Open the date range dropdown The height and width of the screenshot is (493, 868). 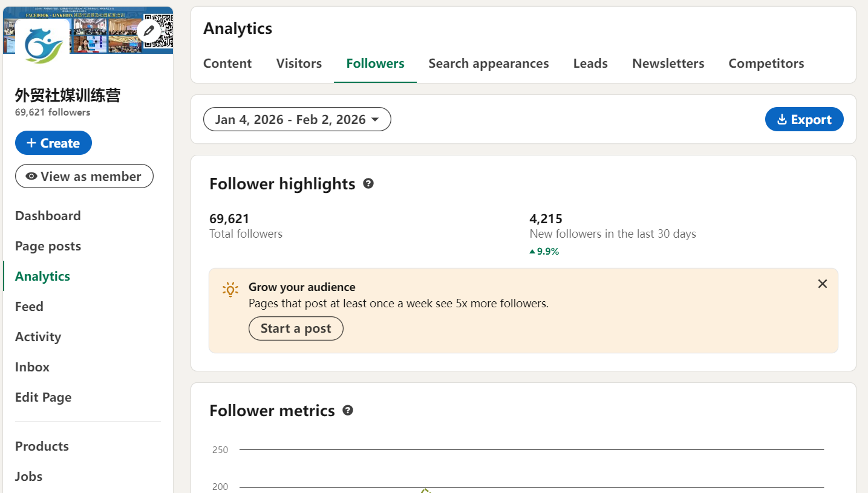pos(297,119)
